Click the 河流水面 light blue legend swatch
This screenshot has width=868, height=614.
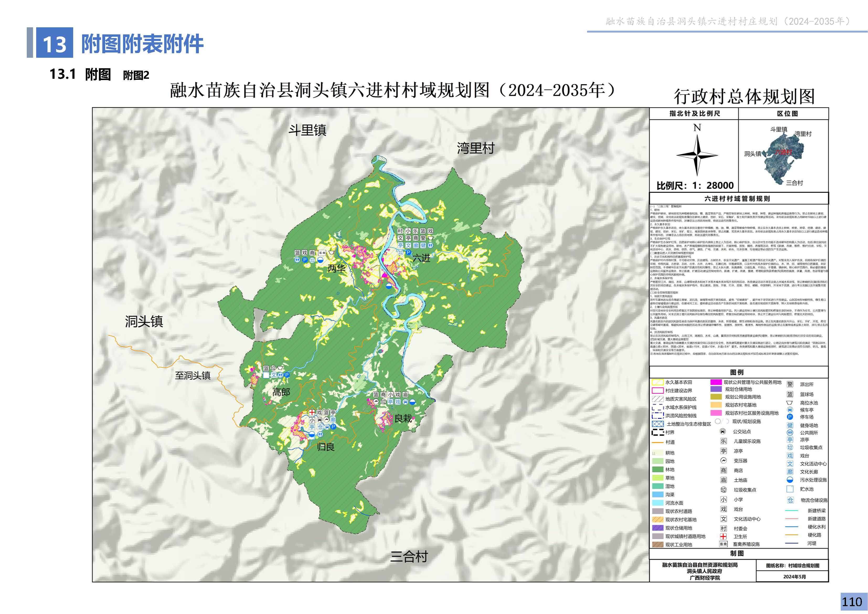[658, 503]
